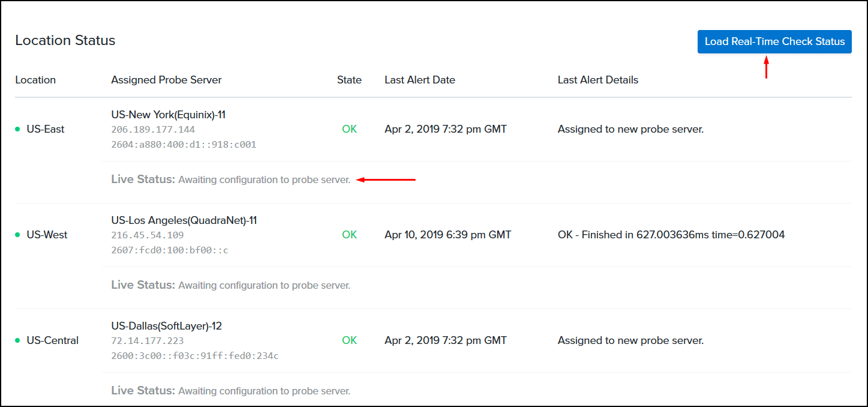
Task: Select the US-West location label
Action: tap(47, 235)
